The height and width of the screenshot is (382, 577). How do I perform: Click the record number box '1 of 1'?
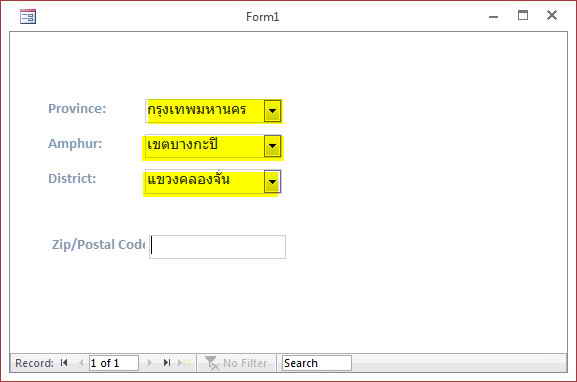(x=114, y=363)
